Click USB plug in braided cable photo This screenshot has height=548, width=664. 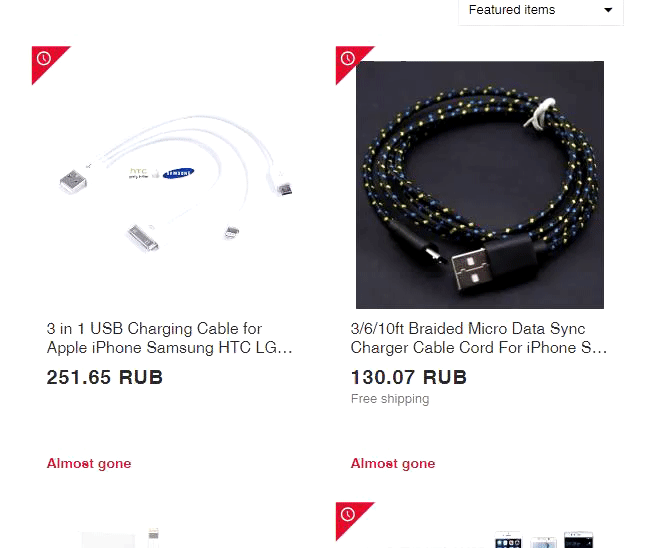[x=472, y=268]
